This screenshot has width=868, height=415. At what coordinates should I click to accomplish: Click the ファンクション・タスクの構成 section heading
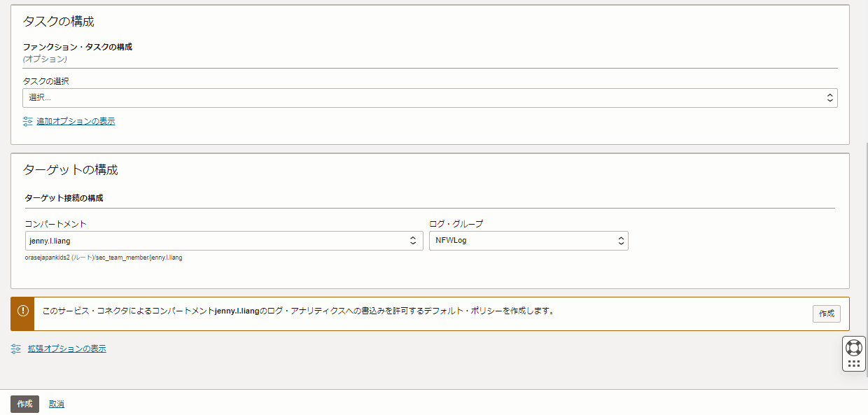(77, 47)
